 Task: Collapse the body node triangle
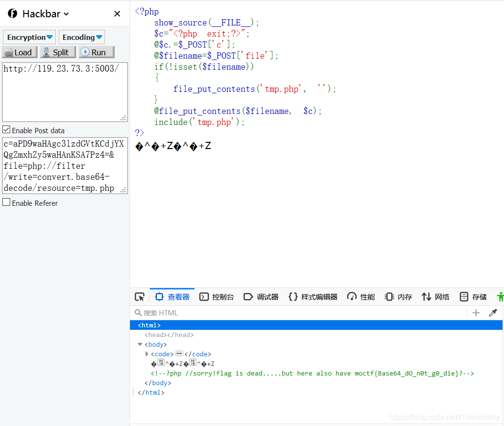[140, 344]
